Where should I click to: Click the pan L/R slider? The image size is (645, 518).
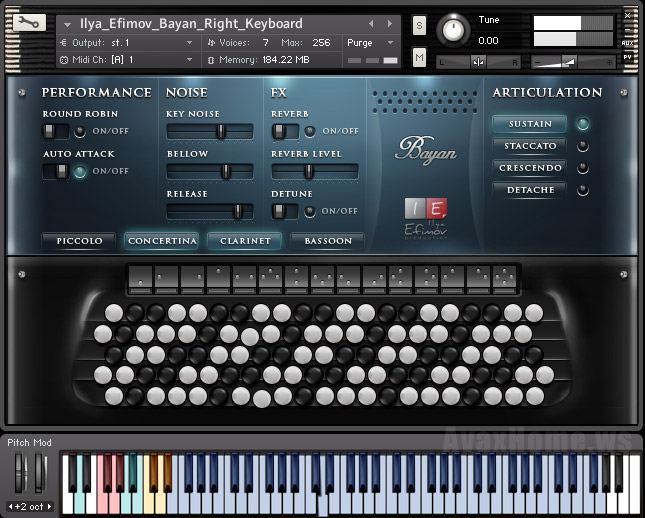pyautogui.click(x=478, y=63)
